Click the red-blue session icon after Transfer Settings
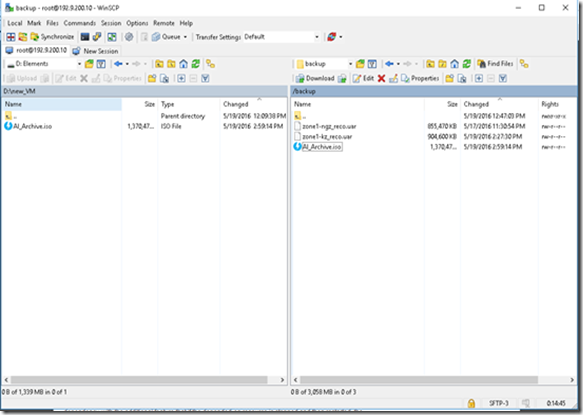 [331, 37]
